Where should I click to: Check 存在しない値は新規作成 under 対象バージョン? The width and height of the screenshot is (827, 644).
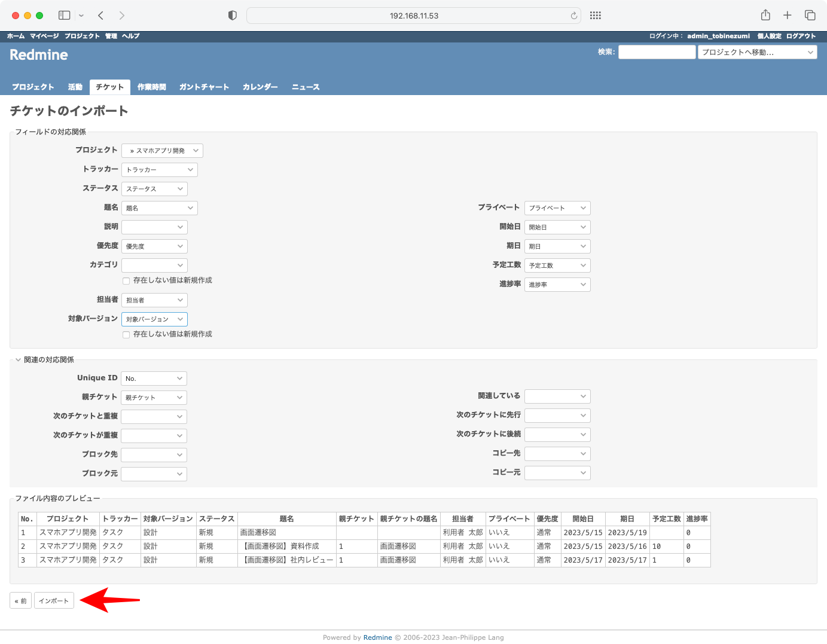point(126,334)
